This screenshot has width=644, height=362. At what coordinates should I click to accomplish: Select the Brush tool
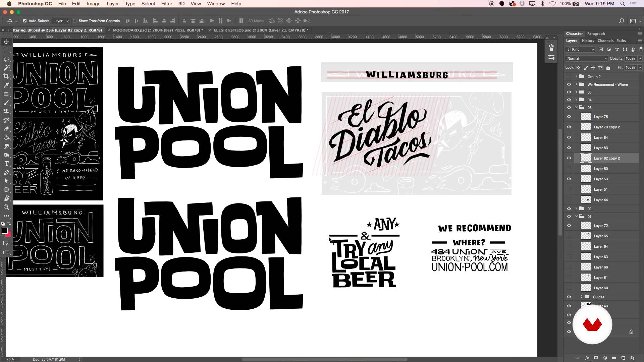point(6,103)
